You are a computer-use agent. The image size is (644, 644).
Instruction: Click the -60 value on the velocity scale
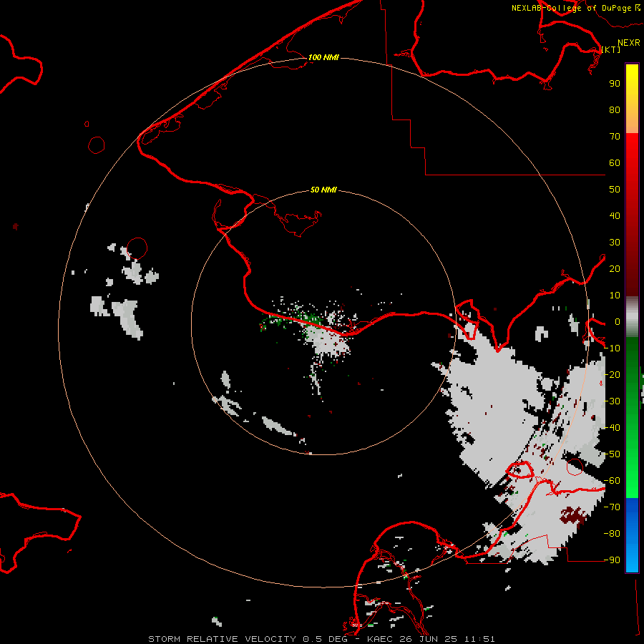[612, 481]
